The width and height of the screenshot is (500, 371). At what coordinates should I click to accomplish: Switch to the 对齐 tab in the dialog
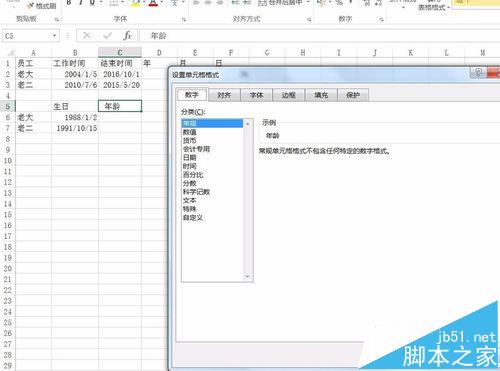[x=224, y=95]
